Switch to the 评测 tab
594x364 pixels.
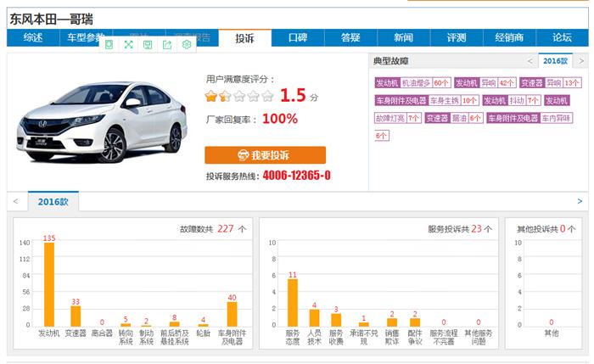point(457,37)
